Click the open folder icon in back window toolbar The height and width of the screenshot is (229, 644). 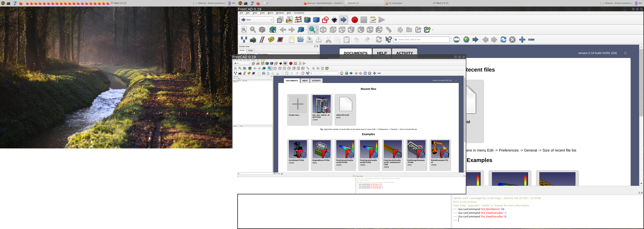click(x=301, y=40)
